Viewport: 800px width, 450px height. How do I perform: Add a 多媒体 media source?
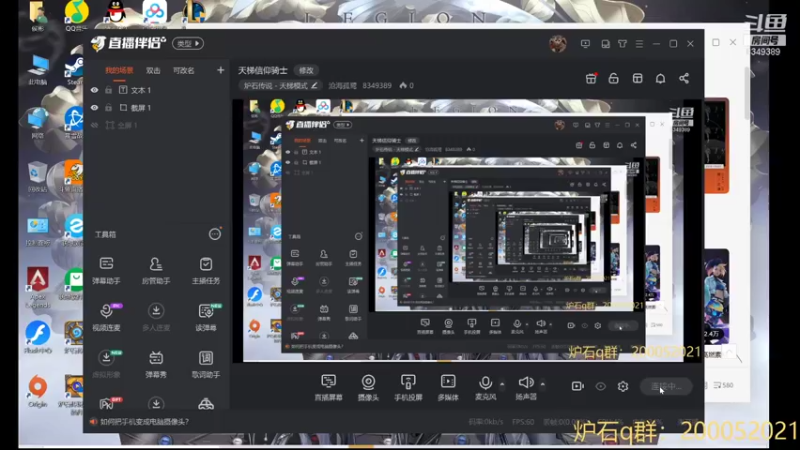click(x=448, y=387)
